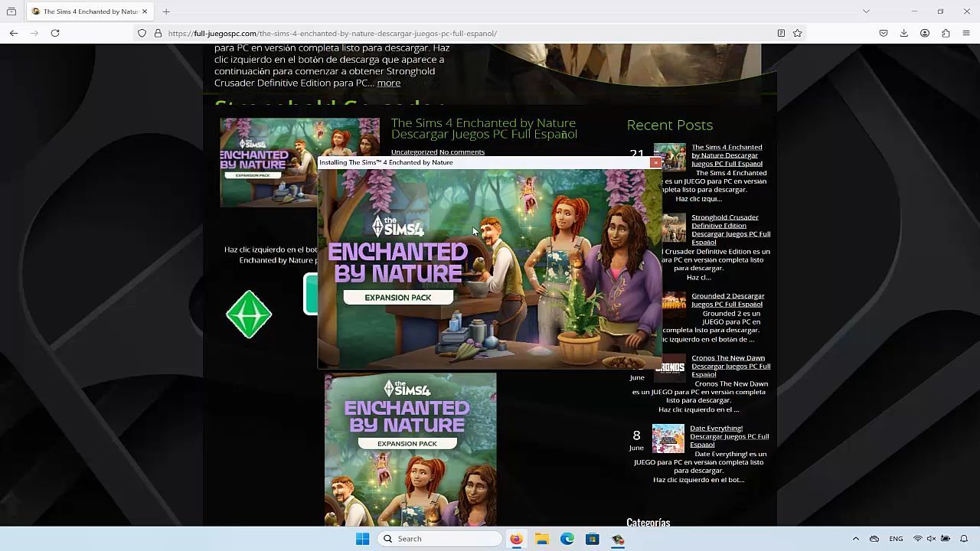
Task: Show hidden system tray icons
Action: point(856,539)
